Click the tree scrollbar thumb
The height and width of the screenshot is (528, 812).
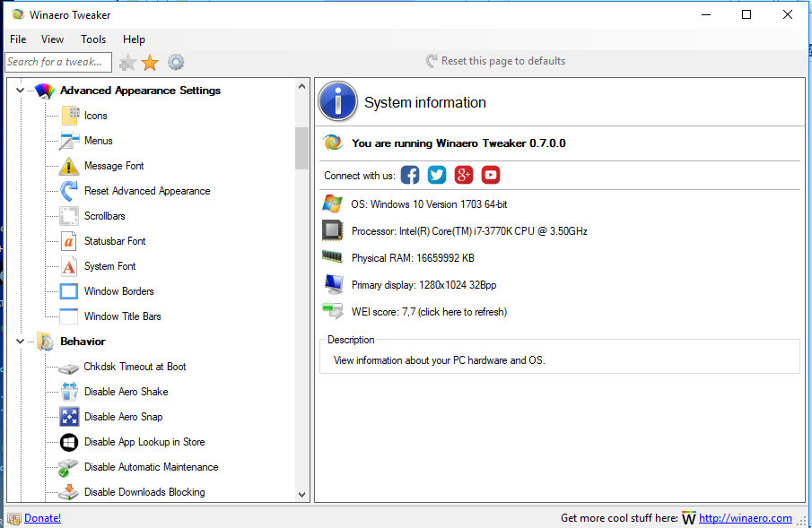tap(301, 148)
